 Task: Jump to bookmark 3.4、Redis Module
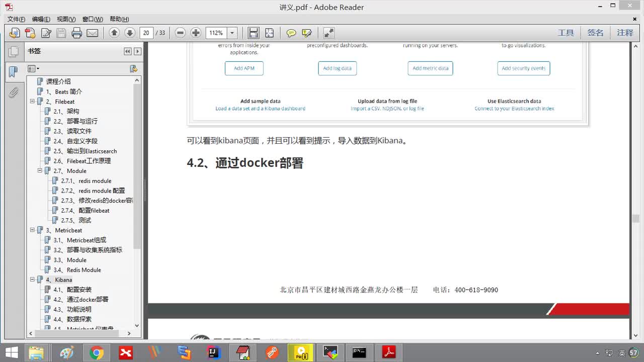(77, 269)
